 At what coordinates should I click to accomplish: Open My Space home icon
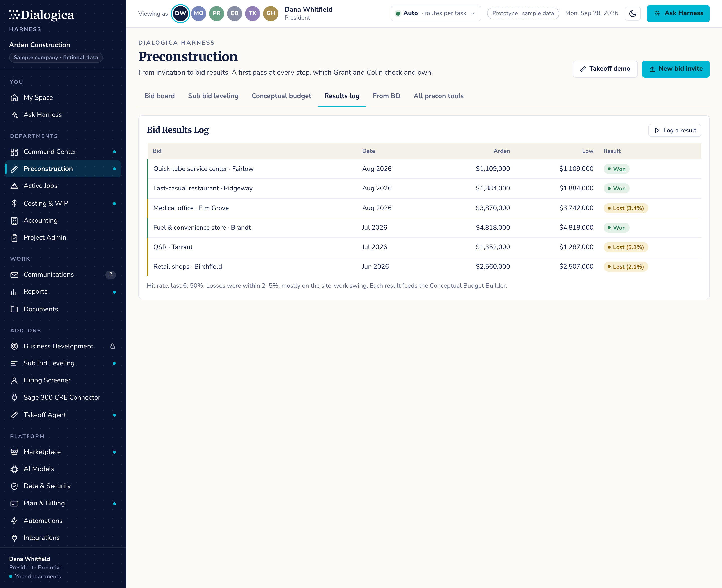pos(14,97)
